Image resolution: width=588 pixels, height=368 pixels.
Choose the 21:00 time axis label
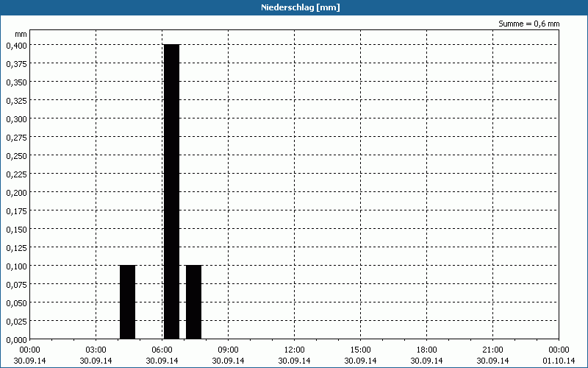(x=492, y=350)
